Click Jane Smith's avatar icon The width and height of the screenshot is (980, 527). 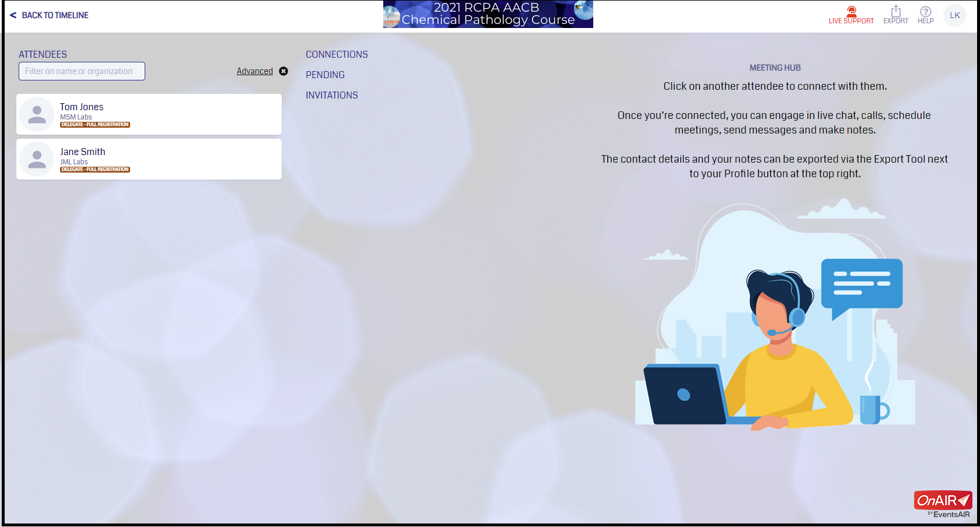[x=37, y=159]
